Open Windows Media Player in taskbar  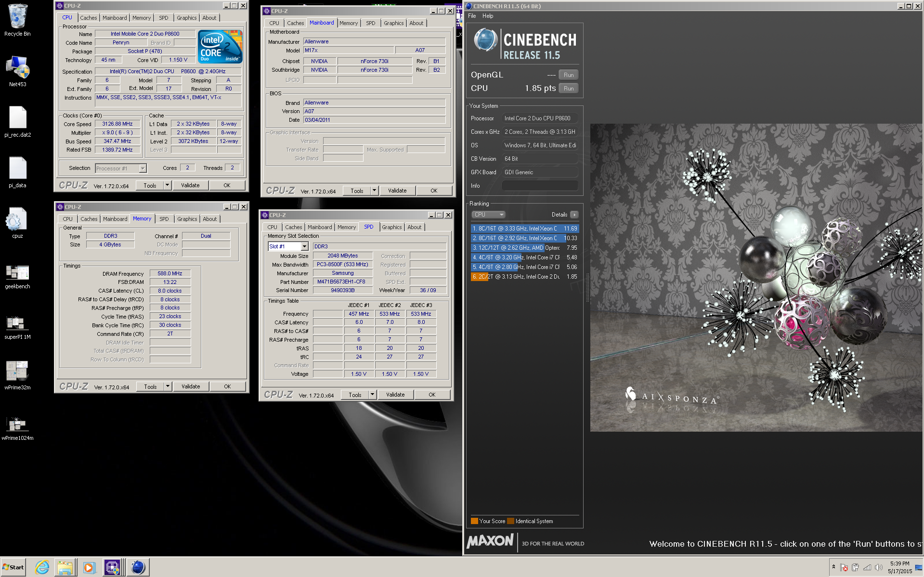(89, 567)
